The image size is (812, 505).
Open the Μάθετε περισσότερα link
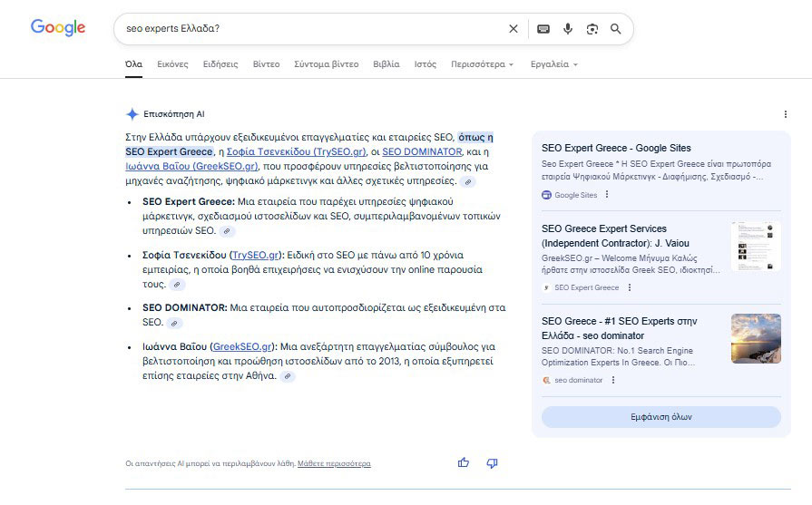pos(334,463)
